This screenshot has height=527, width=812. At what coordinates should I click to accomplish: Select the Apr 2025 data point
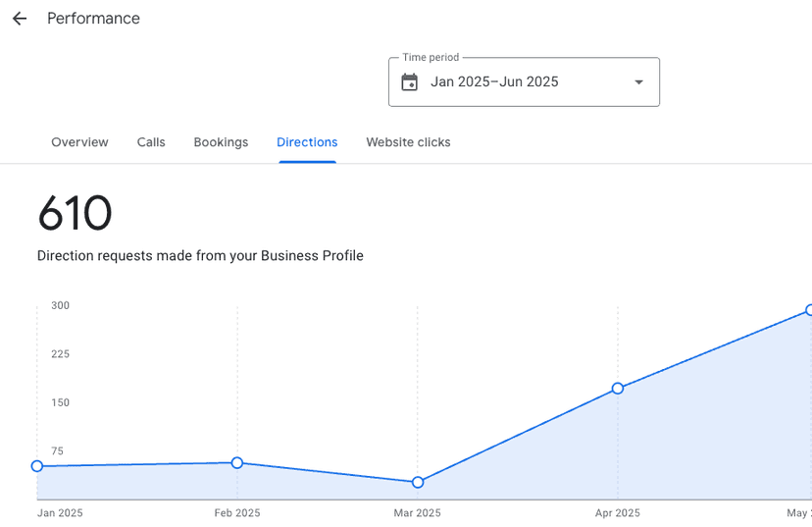click(x=618, y=388)
